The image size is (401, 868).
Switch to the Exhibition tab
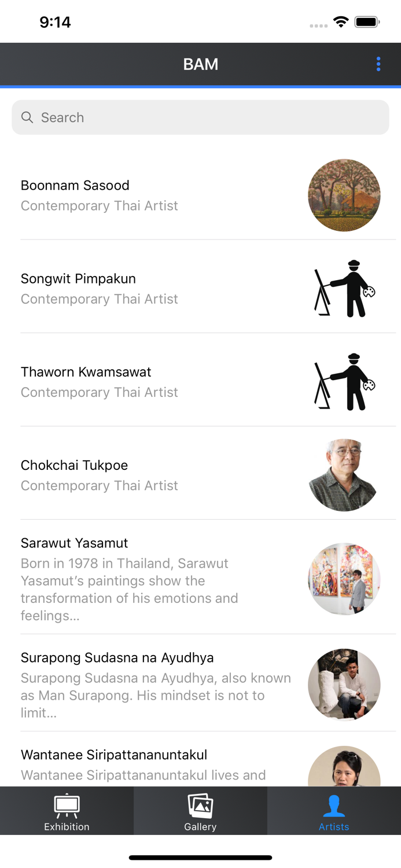point(67,810)
